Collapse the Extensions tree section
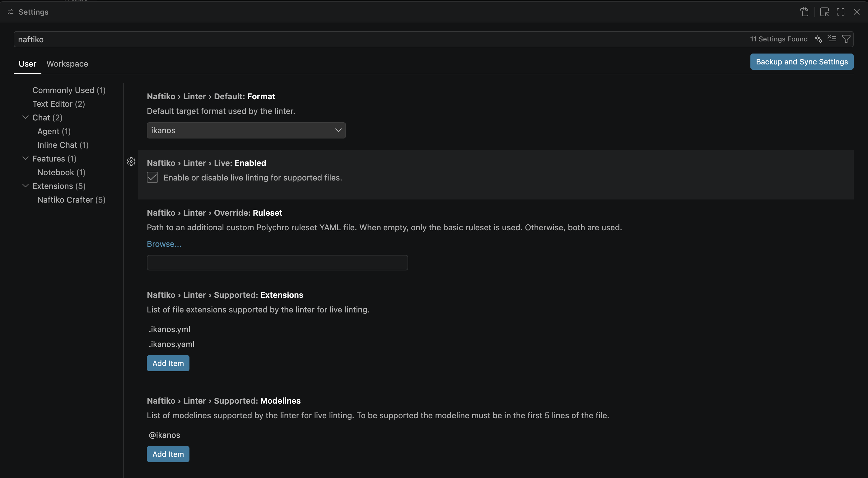The height and width of the screenshot is (478, 868). point(25,186)
